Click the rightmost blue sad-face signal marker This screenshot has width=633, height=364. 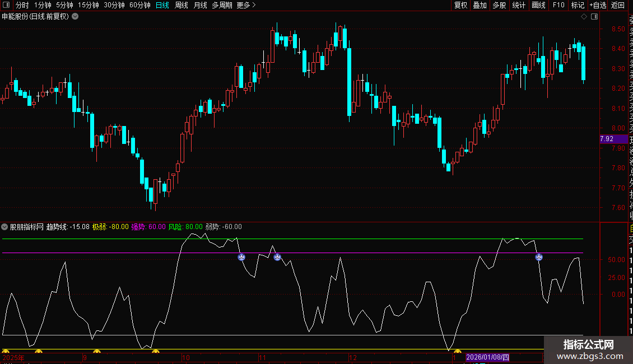[x=539, y=257]
